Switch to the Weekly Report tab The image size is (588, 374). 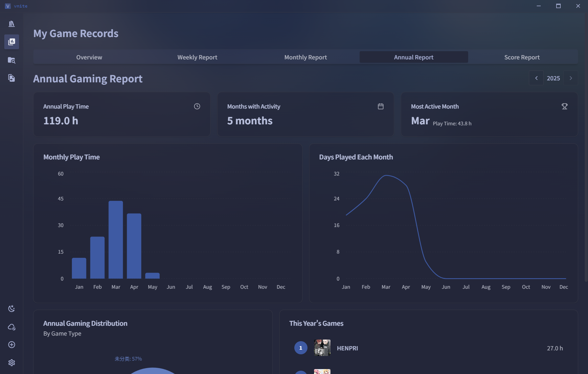point(197,57)
